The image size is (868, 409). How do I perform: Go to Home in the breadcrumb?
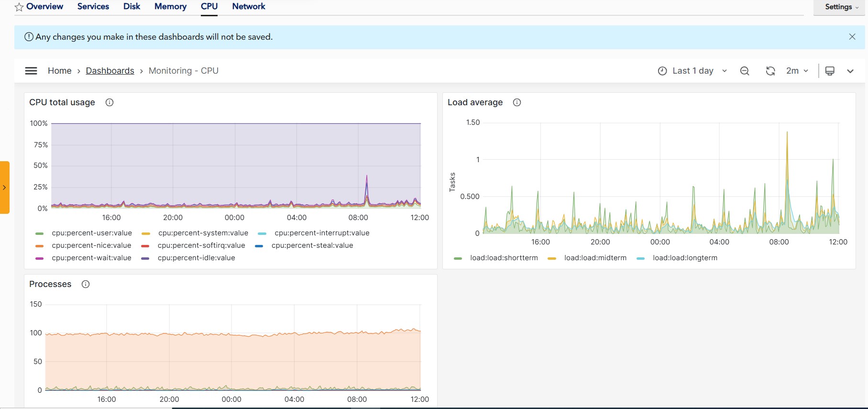[x=60, y=71]
